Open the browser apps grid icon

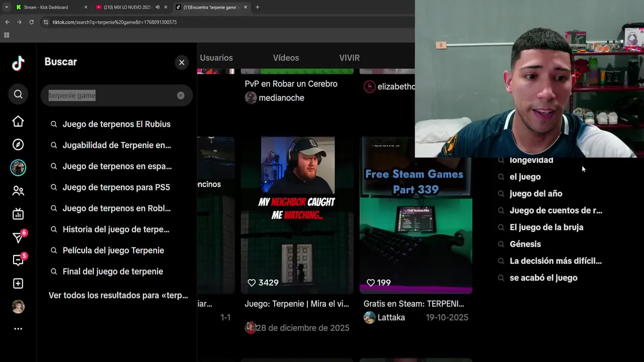pos(7,35)
